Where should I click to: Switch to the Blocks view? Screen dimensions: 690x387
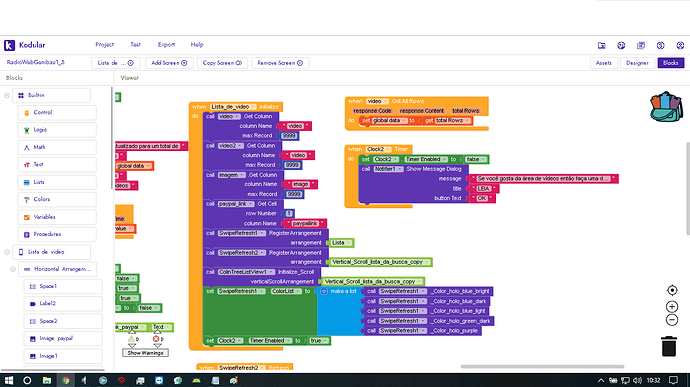pyautogui.click(x=671, y=63)
